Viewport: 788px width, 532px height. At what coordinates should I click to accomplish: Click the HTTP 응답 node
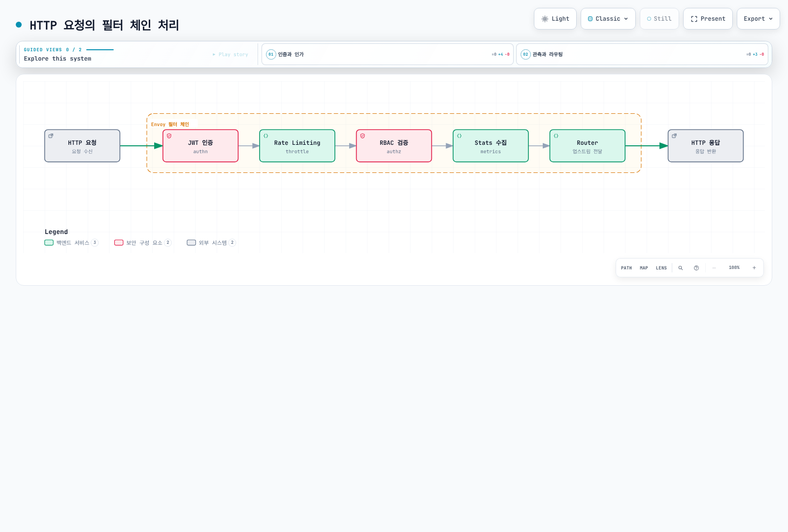tap(706, 146)
